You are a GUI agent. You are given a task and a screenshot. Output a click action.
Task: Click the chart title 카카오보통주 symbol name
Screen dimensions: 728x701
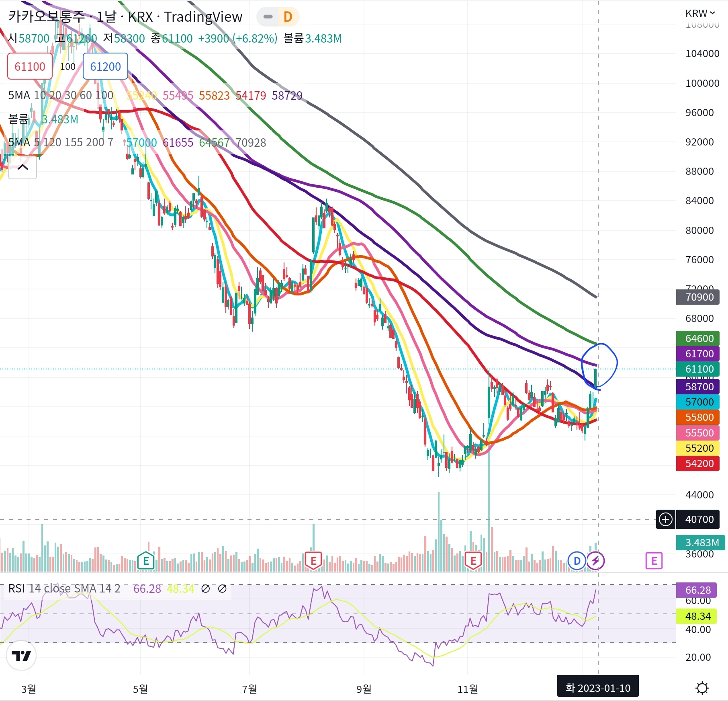47,16
